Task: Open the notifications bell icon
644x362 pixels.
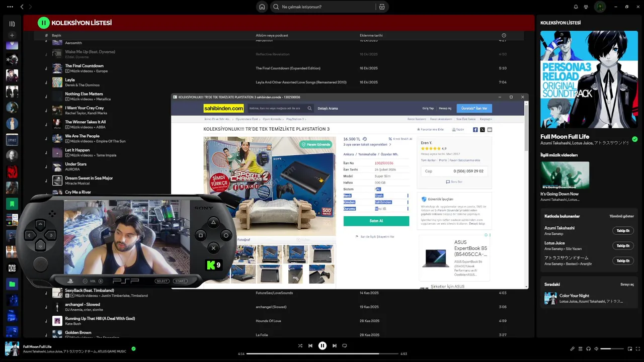Action: (x=576, y=7)
